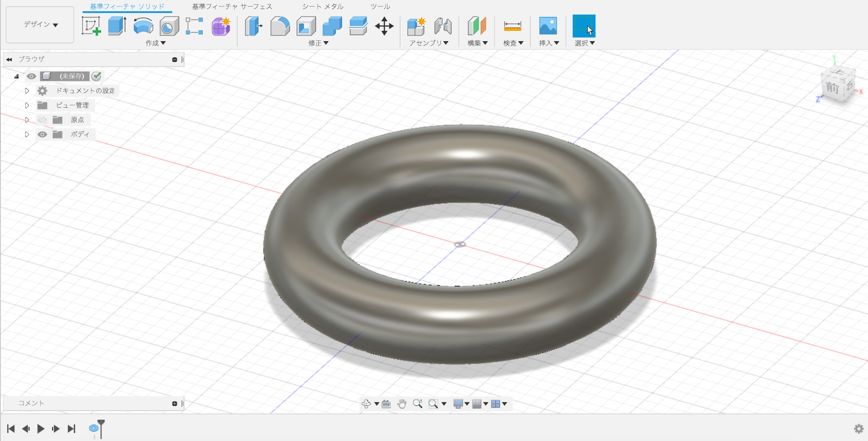Open the zoom options dropdown arrow

[x=444, y=404]
